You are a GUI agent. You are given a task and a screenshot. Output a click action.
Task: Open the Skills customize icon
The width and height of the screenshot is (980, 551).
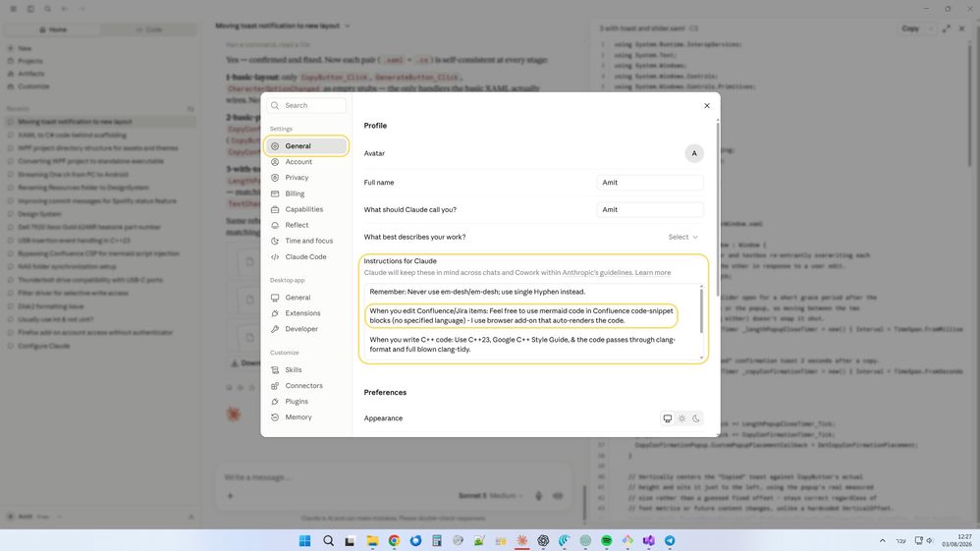pyautogui.click(x=275, y=370)
